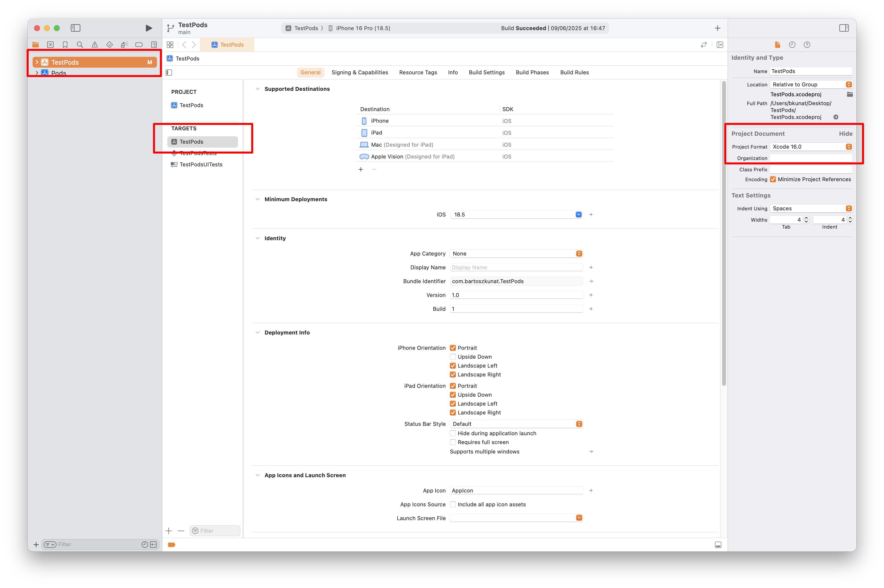Uncheck iPad Upside Down orientation
This screenshot has height=588, width=884.
pos(453,395)
